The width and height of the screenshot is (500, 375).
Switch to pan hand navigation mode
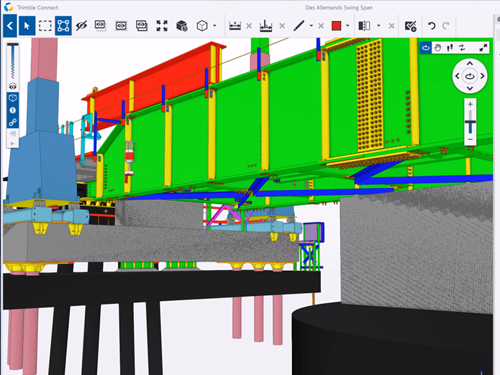[x=438, y=48]
